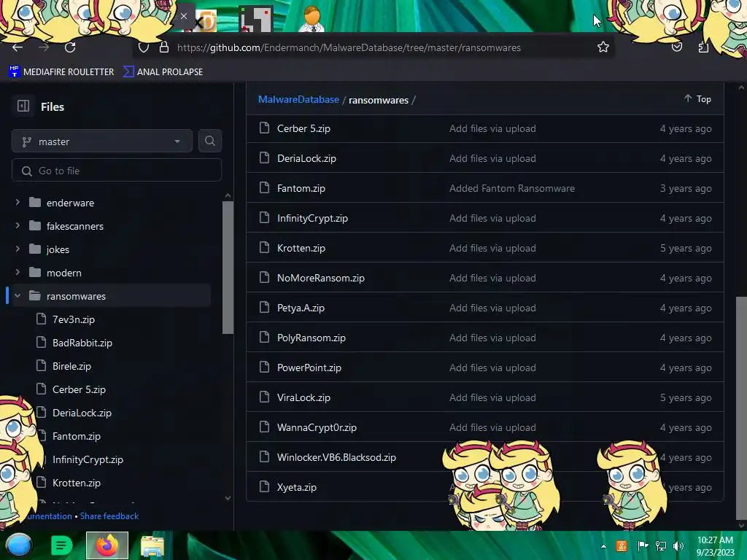
Task: Open Winlocker.VB6.Blacksod.zip file
Action: coord(336,457)
